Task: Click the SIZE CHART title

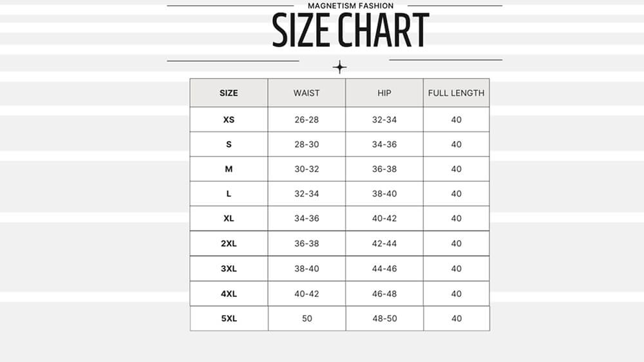Action: point(350,30)
